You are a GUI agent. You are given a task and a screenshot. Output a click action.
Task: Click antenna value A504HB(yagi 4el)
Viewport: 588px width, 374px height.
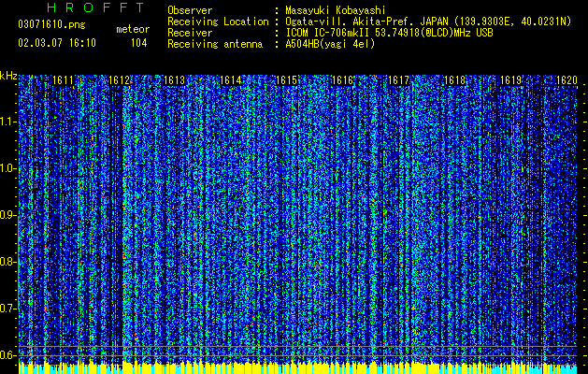(x=330, y=44)
